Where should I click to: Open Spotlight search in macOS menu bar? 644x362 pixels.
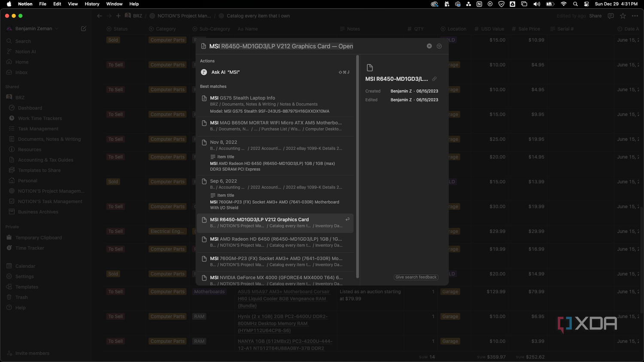(x=575, y=4)
